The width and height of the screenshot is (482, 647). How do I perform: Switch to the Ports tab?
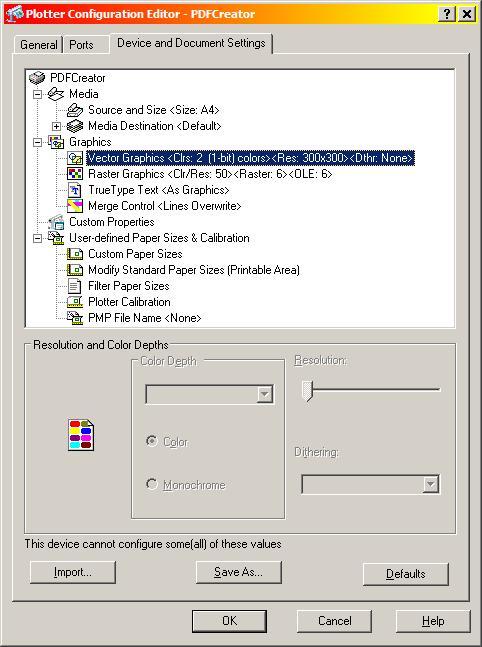81,45
